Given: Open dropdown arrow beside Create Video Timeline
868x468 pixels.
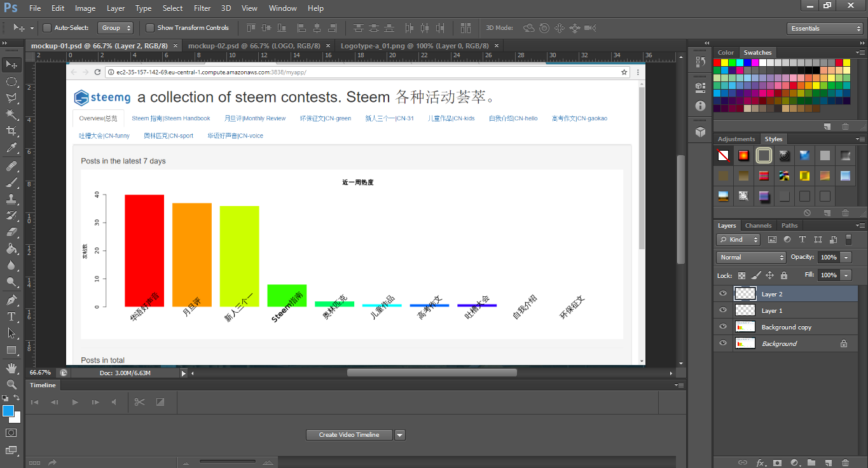Looking at the screenshot, I should [x=400, y=435].
